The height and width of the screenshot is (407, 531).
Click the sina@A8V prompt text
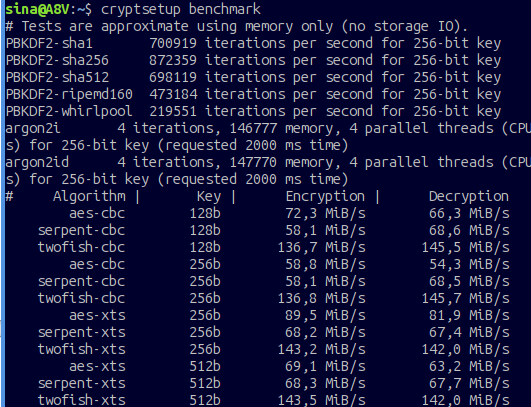point(37,9)
